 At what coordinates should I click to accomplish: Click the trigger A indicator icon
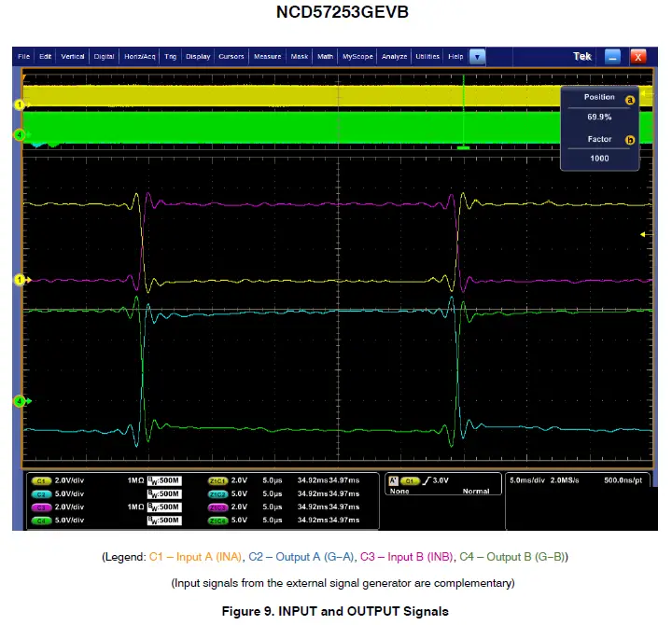click(393, 480)
